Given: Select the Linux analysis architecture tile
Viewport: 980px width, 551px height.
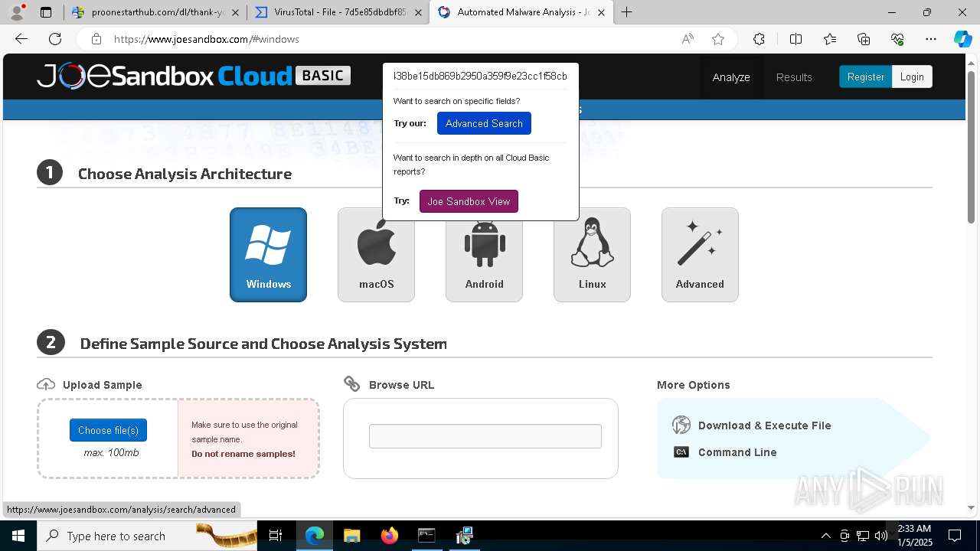Looking at the screenshot, I should tap(592, 255).
